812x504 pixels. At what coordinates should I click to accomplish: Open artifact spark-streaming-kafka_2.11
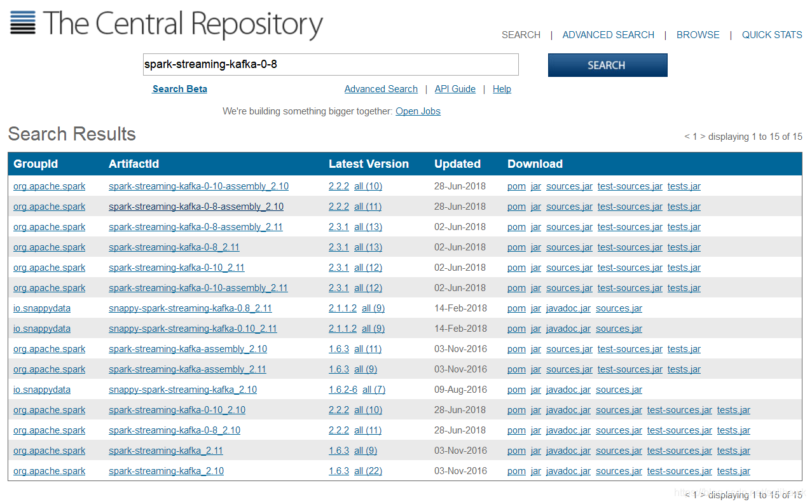[165, 451]
